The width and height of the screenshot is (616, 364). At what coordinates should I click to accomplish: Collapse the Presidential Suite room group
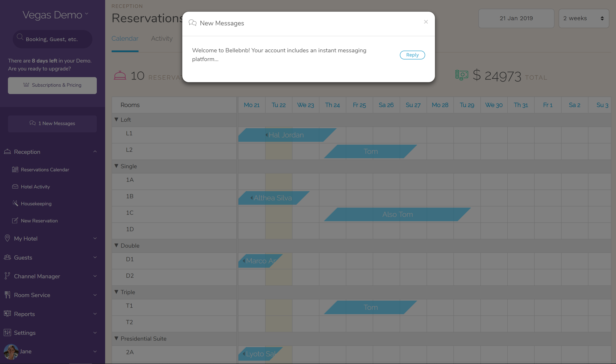point(116,338)
